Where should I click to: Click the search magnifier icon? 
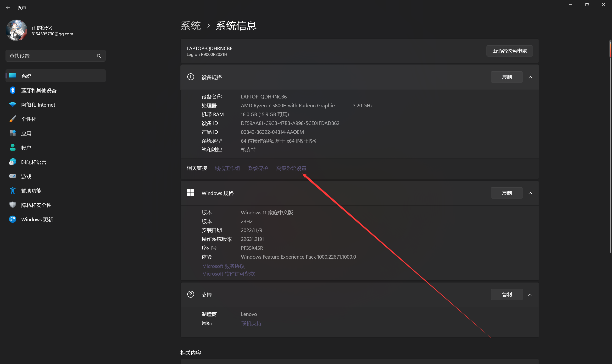click(x=99, y=56)
